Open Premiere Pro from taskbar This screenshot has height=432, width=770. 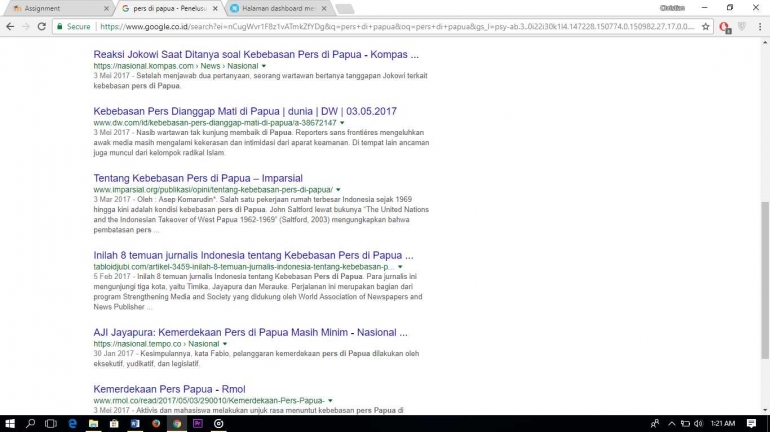tap(198, 423)
